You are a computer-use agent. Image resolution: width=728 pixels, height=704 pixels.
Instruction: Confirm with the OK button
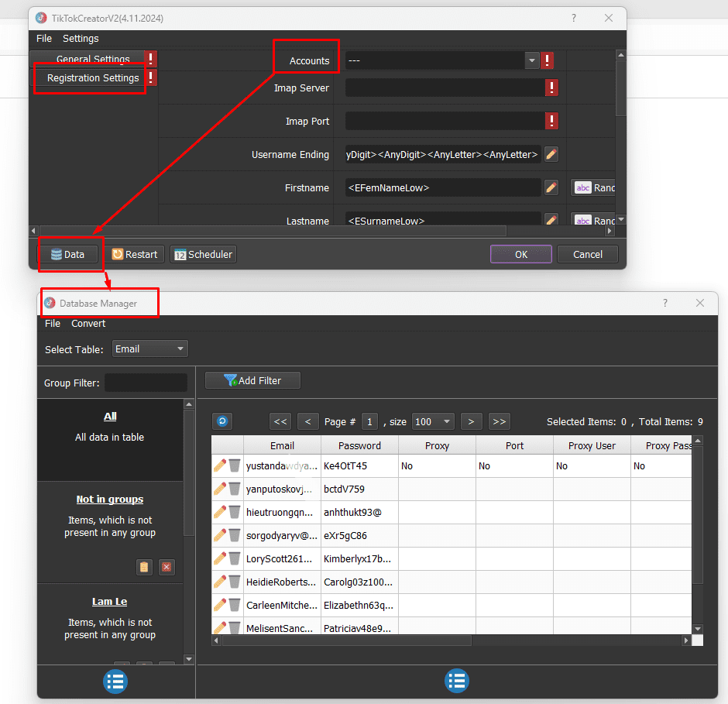point(521,255)
